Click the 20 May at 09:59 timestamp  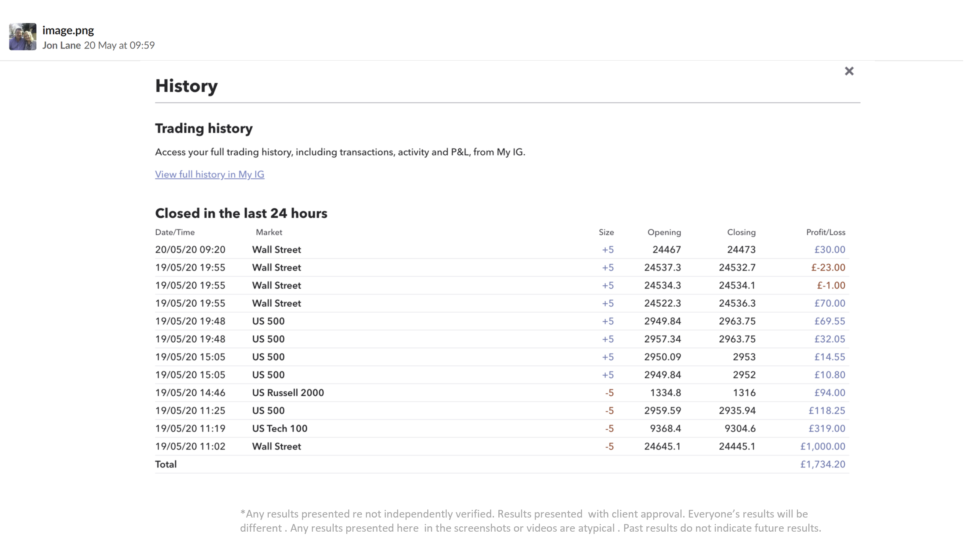[x=119, y=45]
